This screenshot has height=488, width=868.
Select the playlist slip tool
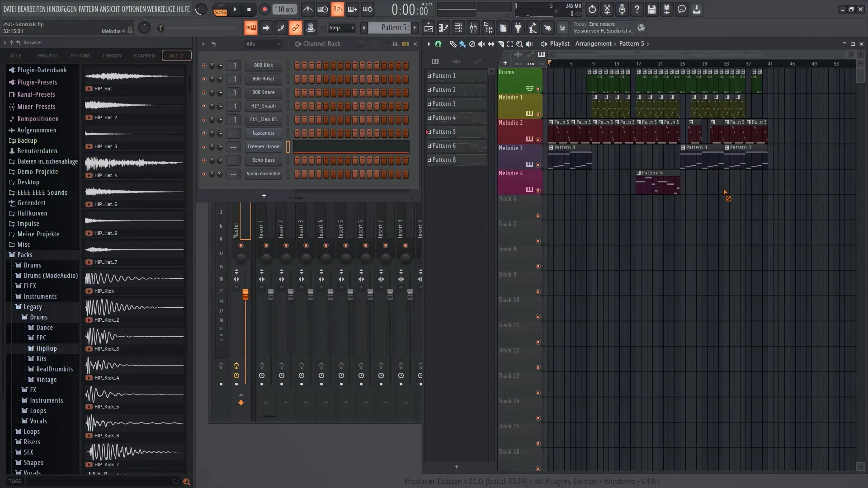click(x=491, y=44)
